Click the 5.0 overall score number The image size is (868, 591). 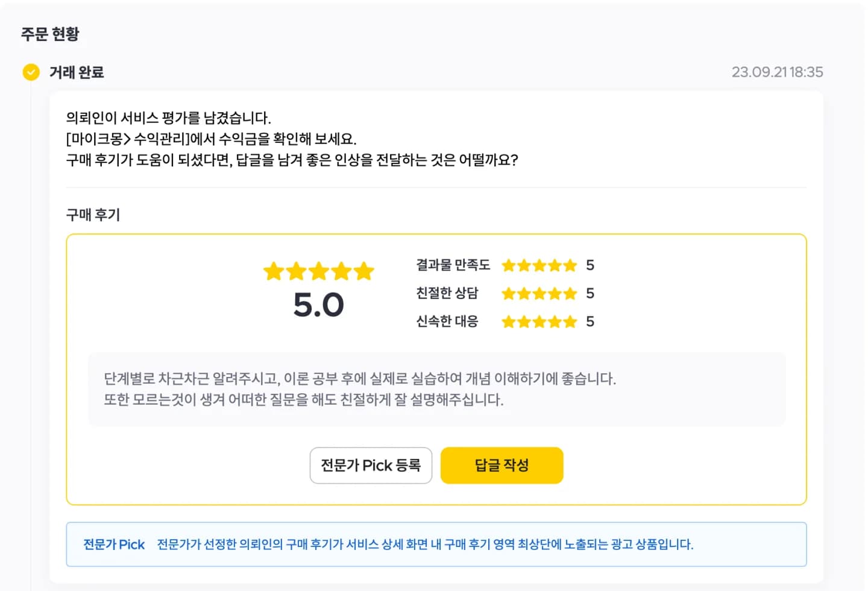point(318,305)
